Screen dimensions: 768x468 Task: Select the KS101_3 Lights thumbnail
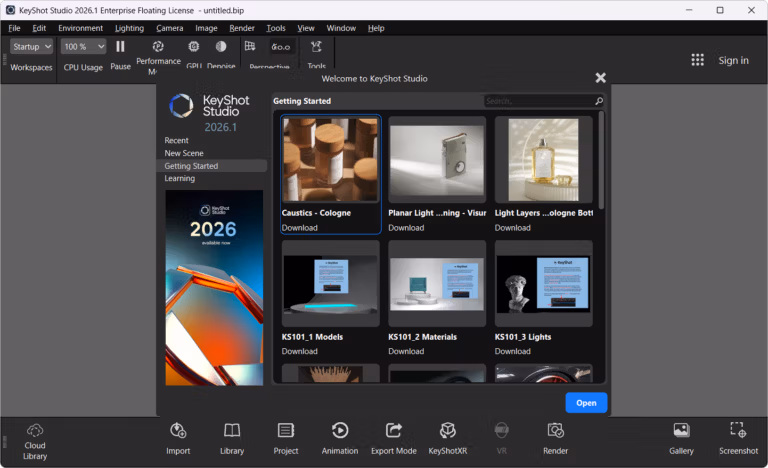coord(544,283)
